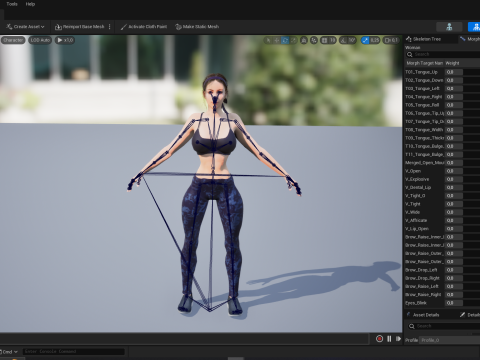
Task: Click Make Static Mesh button
Action: (x=197, y=27)
